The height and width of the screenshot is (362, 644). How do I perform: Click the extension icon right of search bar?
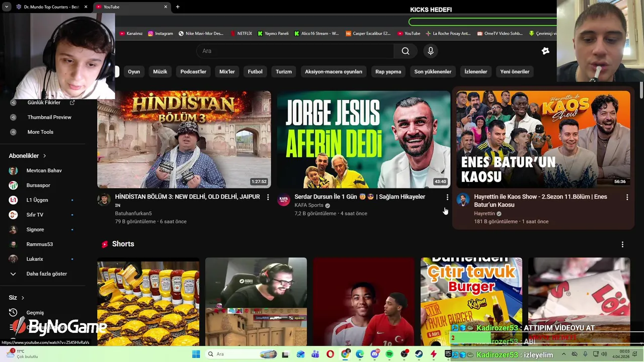pos(545,51)
